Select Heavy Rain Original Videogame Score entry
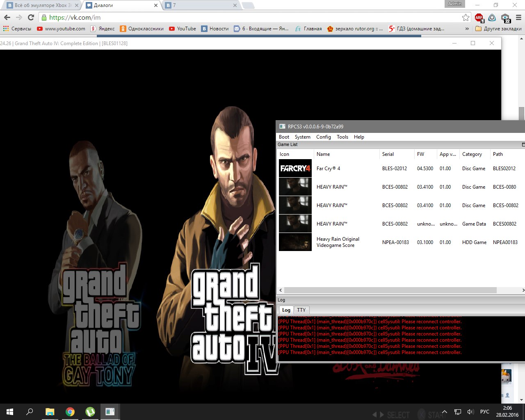Image resolution: width=525 pixels, height=420 pixels. 338,242
